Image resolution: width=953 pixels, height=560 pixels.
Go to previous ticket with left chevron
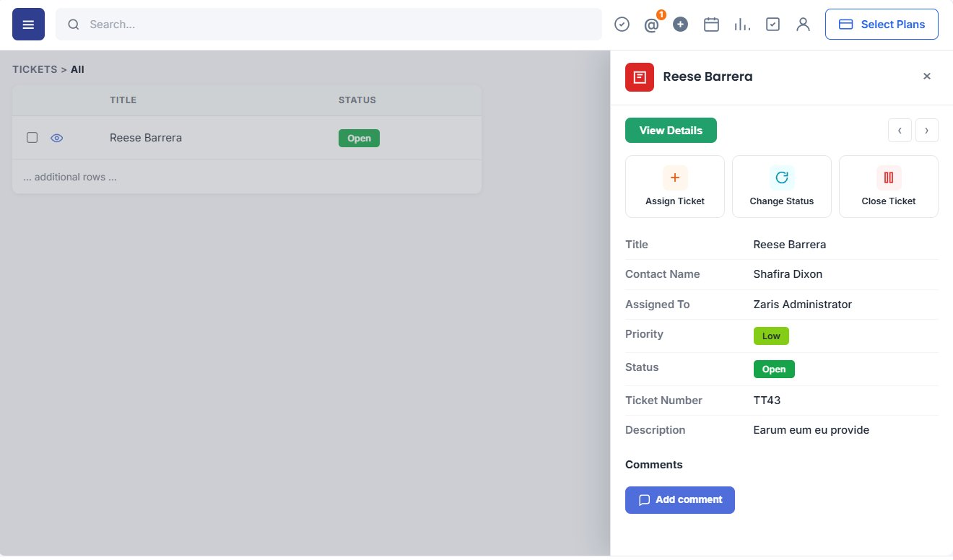(900, 131)
